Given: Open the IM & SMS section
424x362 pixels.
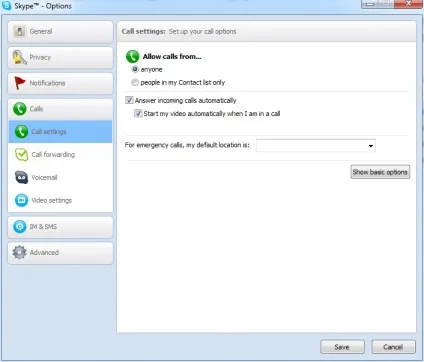Looking at the screenshot, I should [60, 227].
